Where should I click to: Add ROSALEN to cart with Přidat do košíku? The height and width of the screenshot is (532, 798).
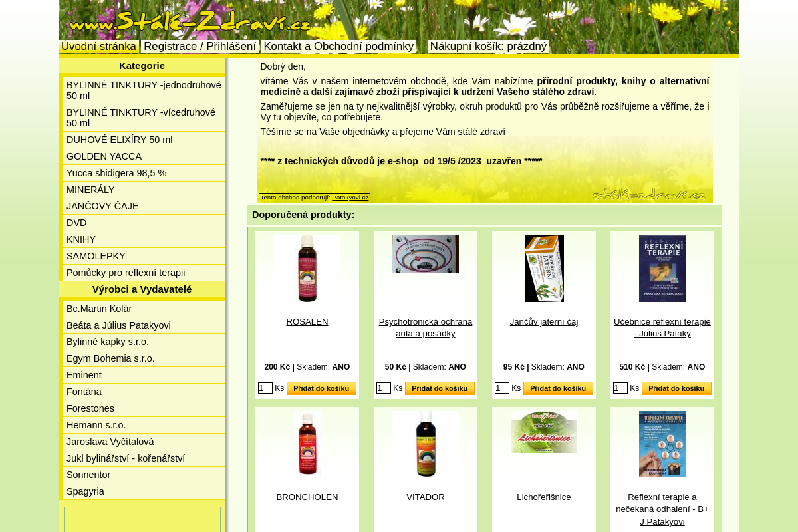(321, 388)
